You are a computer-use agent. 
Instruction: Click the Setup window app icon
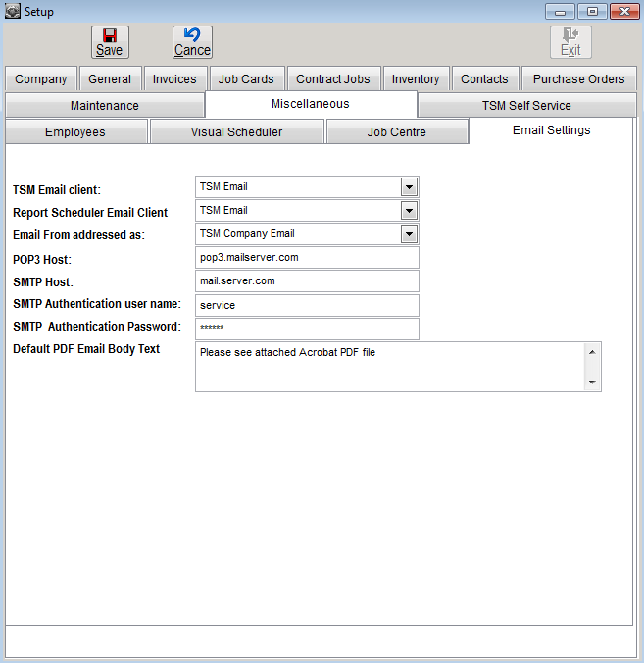click(13, 11)
